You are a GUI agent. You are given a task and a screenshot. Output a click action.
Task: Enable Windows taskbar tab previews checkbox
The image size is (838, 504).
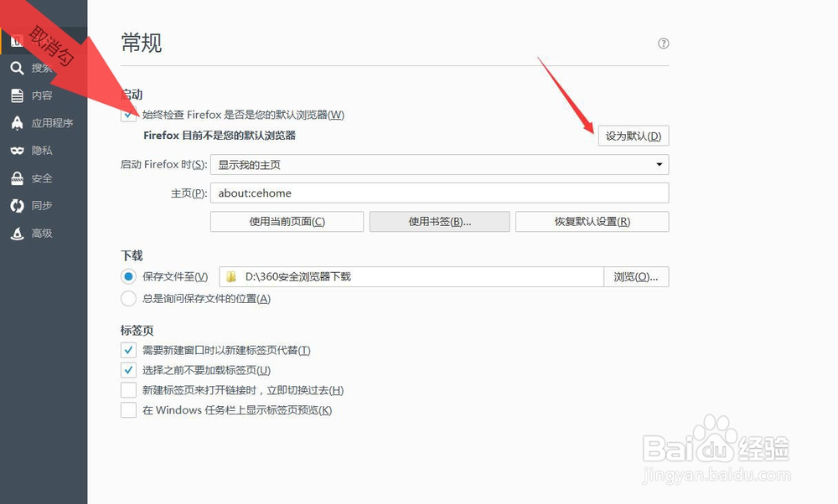click(x=128, y=410)
